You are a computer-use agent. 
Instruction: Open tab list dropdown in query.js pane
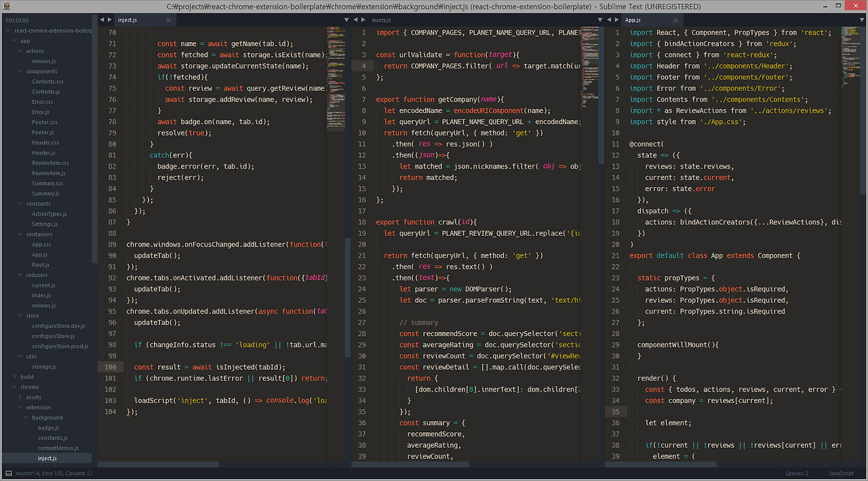599,20
